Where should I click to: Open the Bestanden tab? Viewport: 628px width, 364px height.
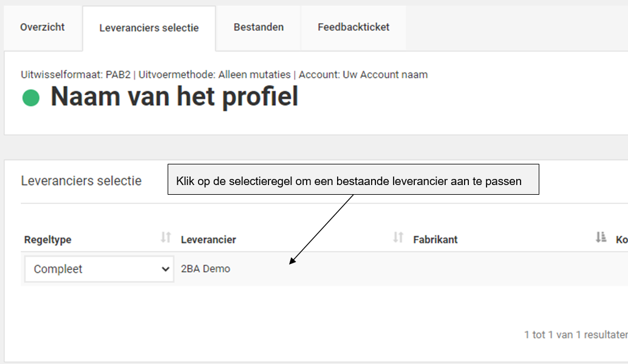(258, 27)
